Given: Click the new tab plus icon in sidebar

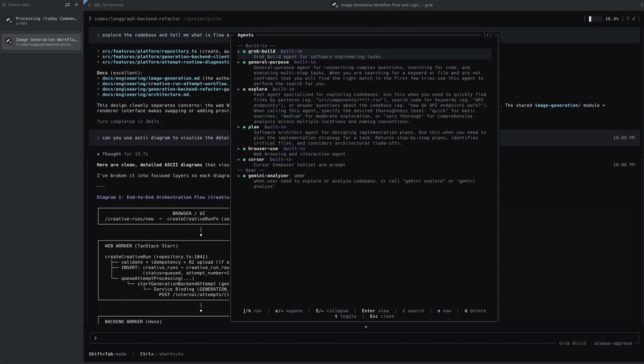Looking at the screenshot, I should (x=76, y=5).
